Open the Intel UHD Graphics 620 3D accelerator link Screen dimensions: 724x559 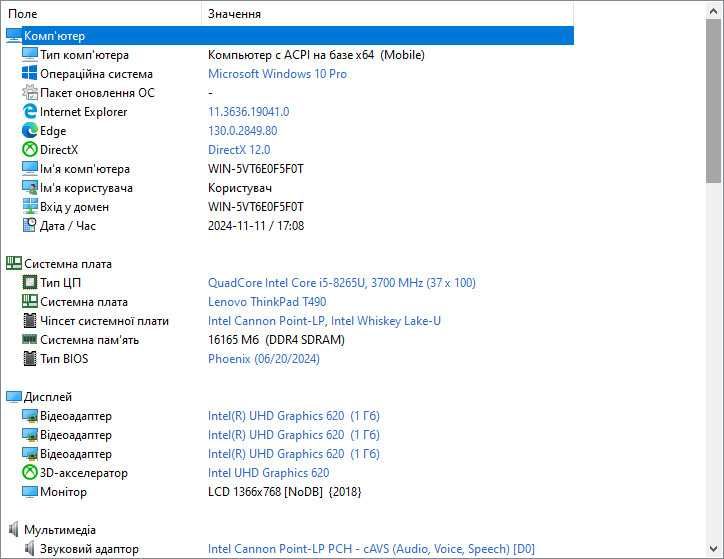click(268, 473)
